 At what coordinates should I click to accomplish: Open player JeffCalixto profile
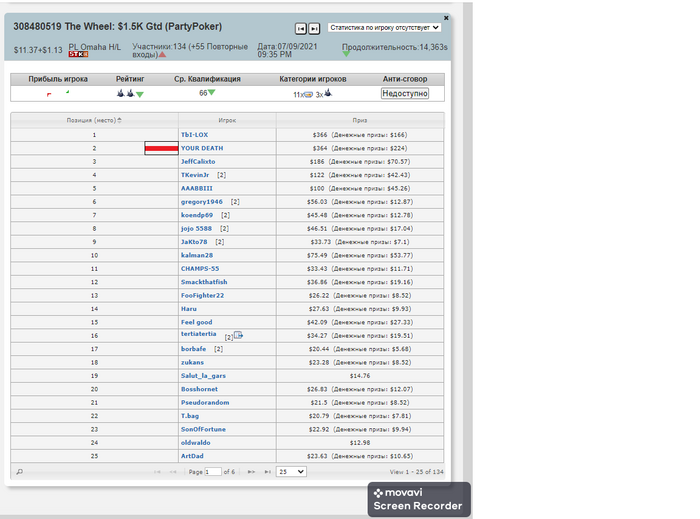pyautogui.click(x=198, y=162)
